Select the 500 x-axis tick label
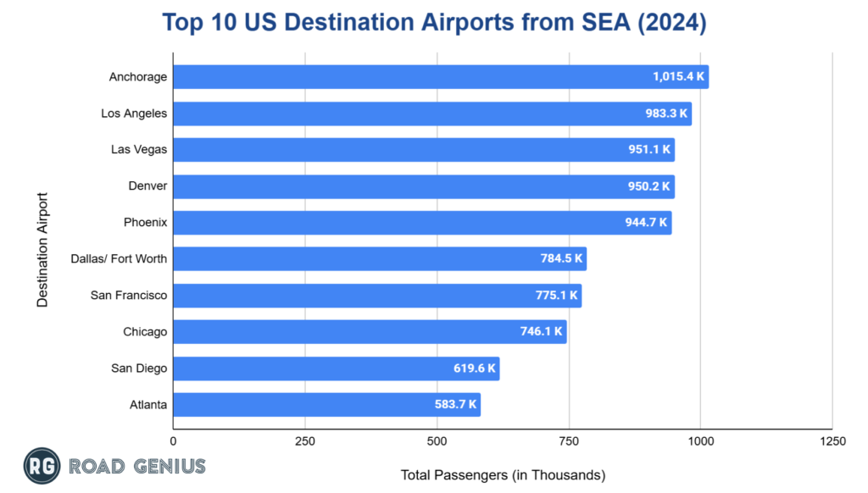The image size is (868, 493). tap(437, 440)
